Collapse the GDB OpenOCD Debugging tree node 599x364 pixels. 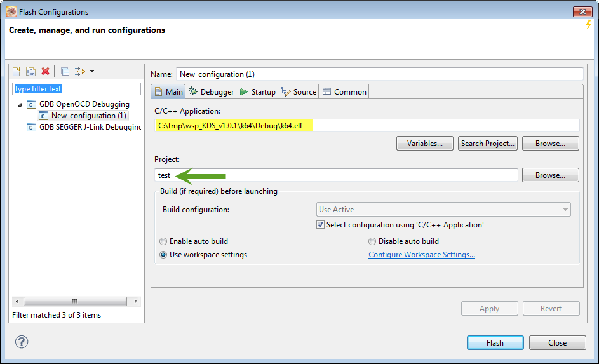coord(19,105)
